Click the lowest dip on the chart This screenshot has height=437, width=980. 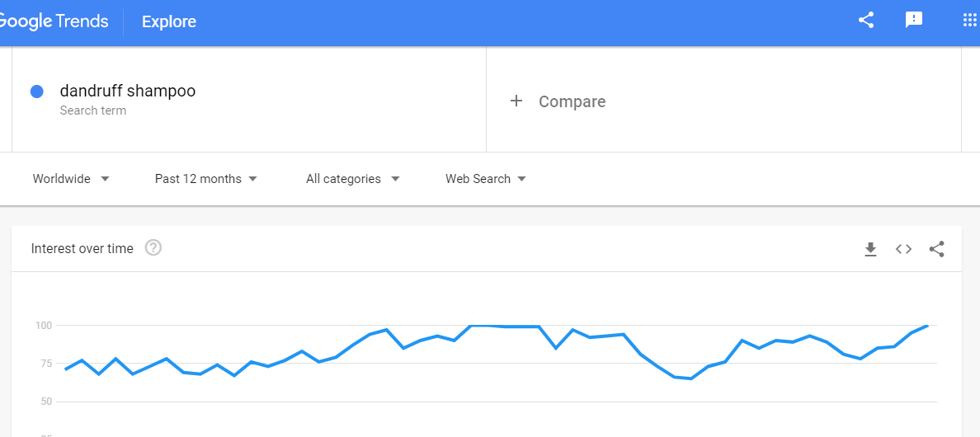pyautogui.click(x=690, y=378)
